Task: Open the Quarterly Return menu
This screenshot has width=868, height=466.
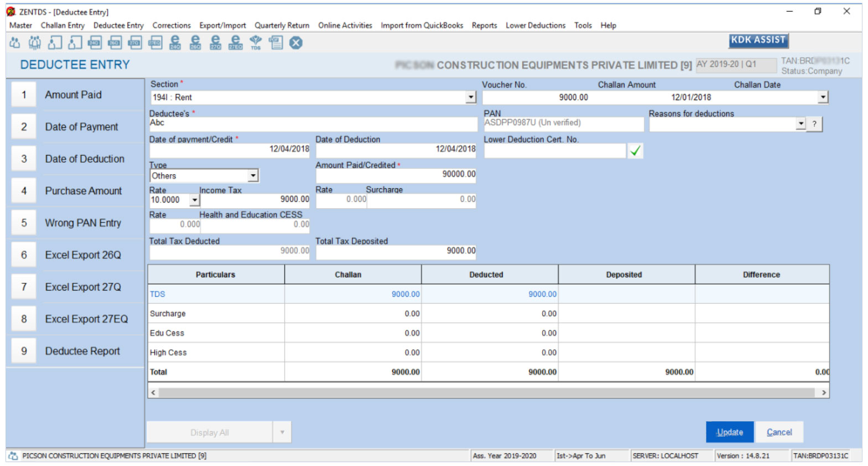Action: (x=282, y=25)
